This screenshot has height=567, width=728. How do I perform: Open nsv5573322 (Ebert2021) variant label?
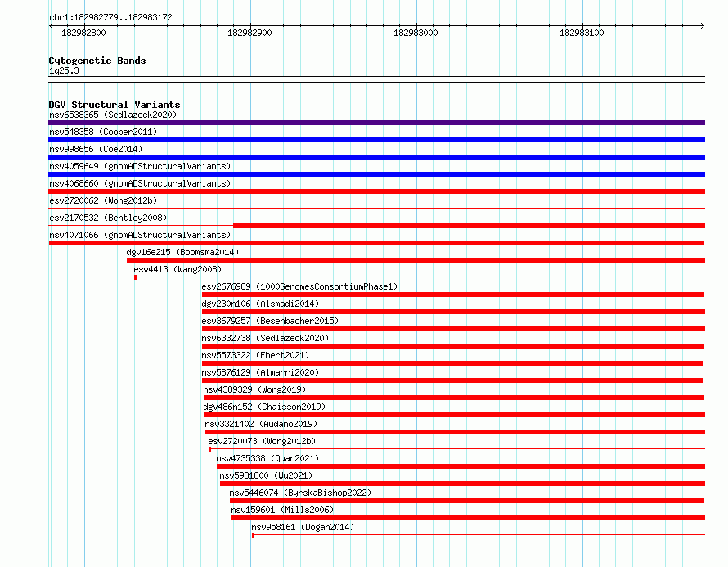(255, 355)
